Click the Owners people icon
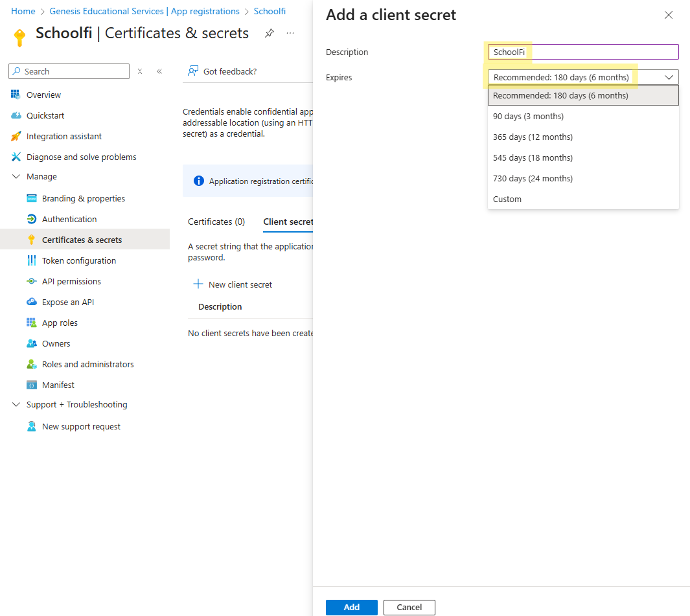Viewport: 690px width, 616px height. coord(32,343)
